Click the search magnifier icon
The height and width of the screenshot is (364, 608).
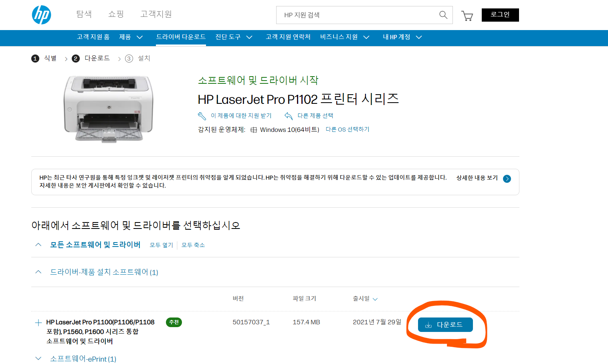(x=443, y=15)
